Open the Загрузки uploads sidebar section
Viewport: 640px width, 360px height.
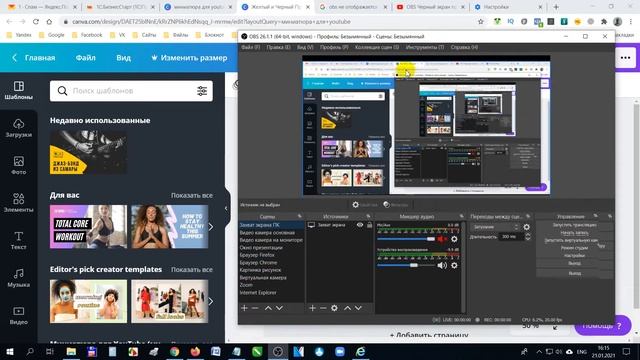coord(18,128)
